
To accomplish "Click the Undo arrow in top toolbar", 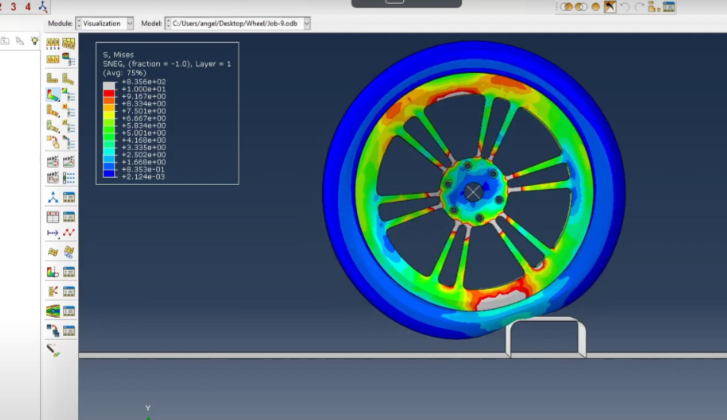I will [626, 7].
